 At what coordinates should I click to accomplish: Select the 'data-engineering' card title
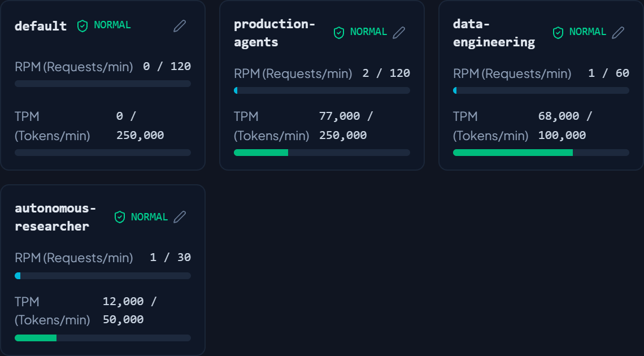click(x=494, y=33)
